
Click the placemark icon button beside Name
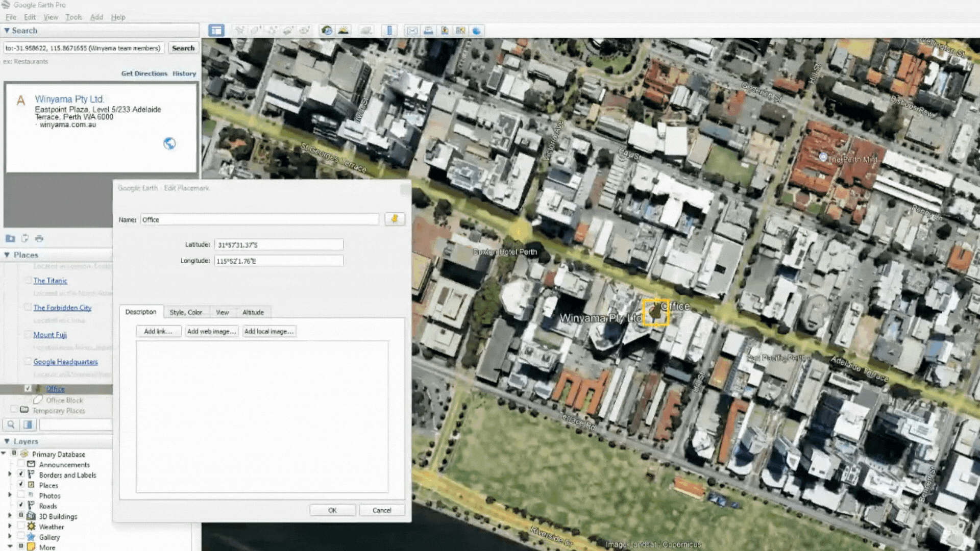pyautogui.click(x=395, y=219)
